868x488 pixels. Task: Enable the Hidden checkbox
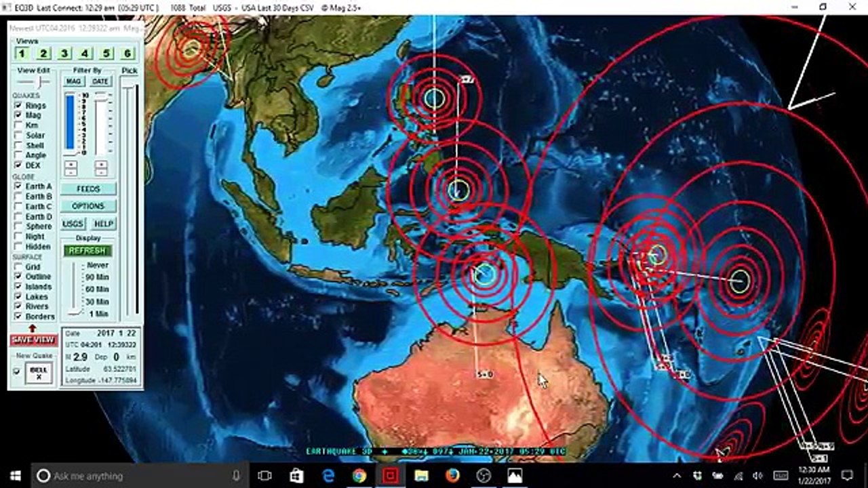18,247
